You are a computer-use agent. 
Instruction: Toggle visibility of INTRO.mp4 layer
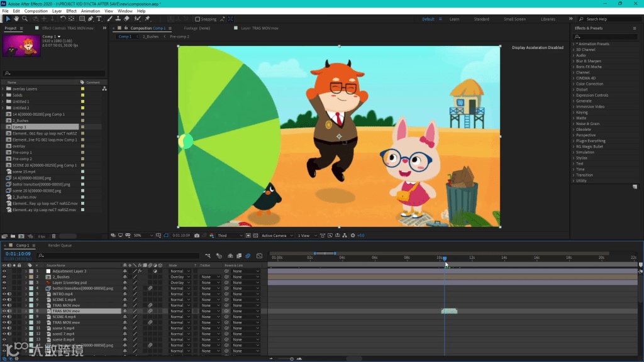click(4, 294)
